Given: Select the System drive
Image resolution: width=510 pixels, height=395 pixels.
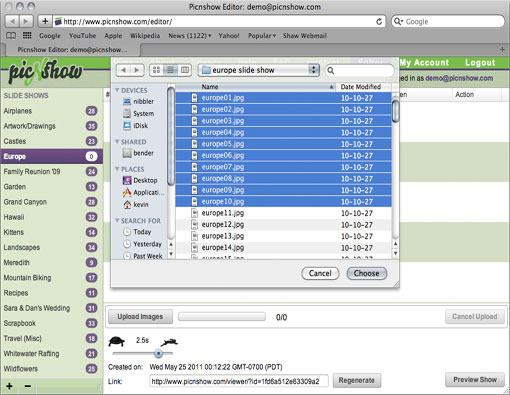Looking at the screenshot, I should pyautogui.click(x=139, y=114).
